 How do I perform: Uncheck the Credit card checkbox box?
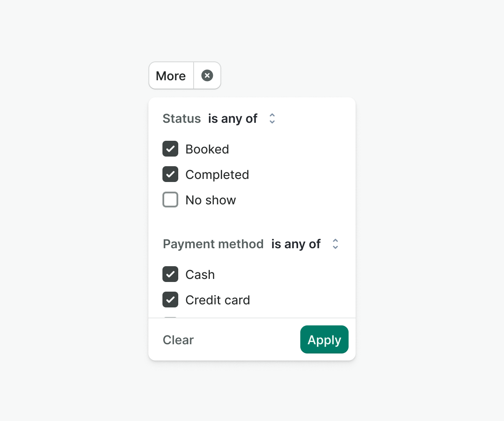pos(170,300)
